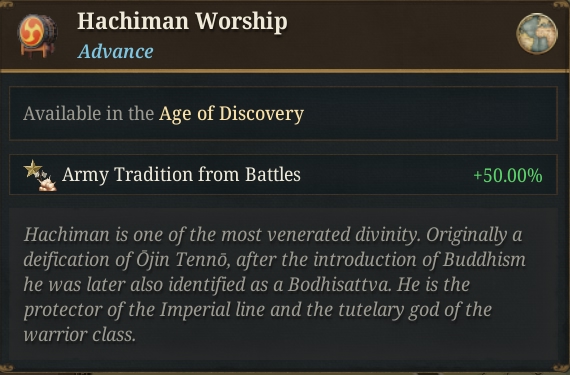Click the top-right corner ornament
Image resolution: width=570 pixels, height=375 pixels.
coord(562,4)
